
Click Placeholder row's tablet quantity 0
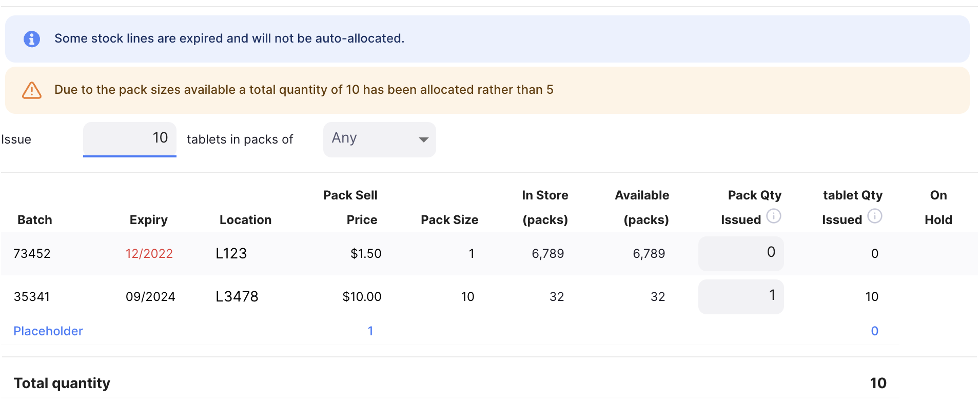click(875, 331)
